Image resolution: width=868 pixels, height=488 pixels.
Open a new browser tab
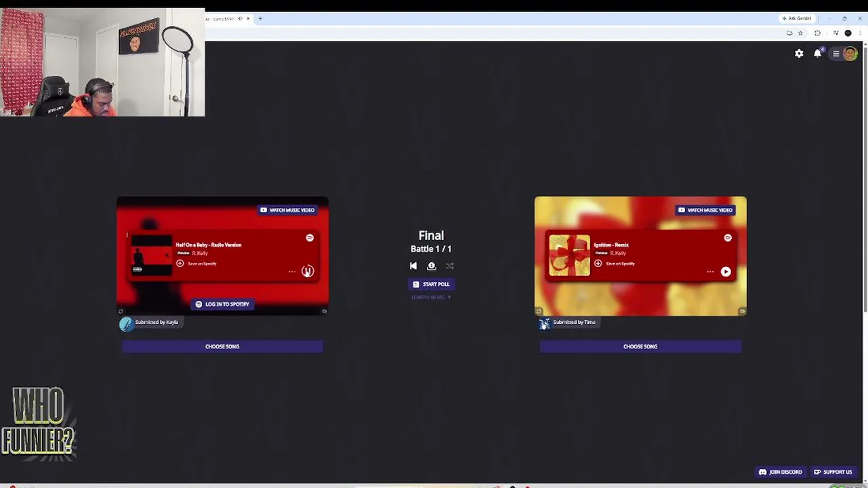point(260,18)
